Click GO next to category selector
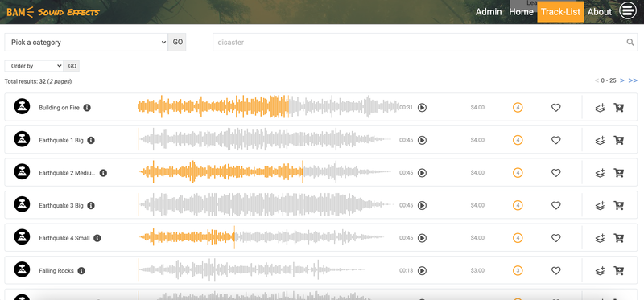This screenshot has height=300, width=644. [177, 43]
